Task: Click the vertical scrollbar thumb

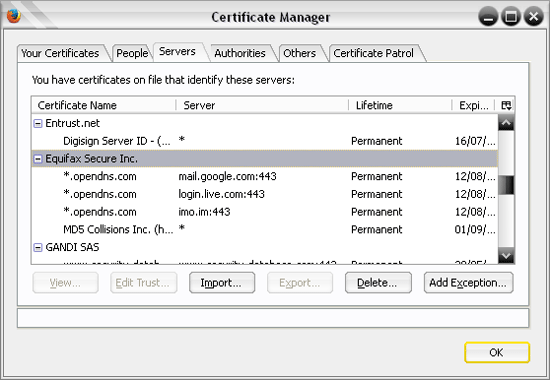Action: [506, 185]
